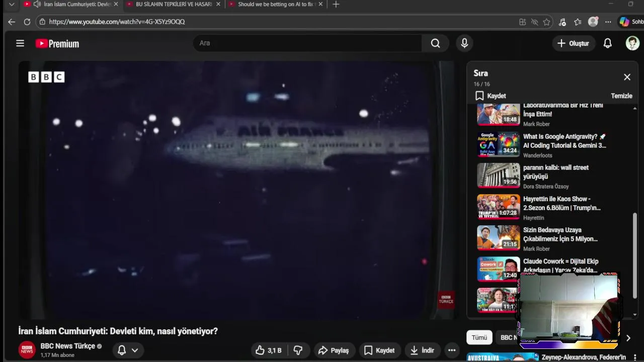This screenshot has width=644, height=362.
Task: Open the YouTube account avatar menu
Action: 632,43
